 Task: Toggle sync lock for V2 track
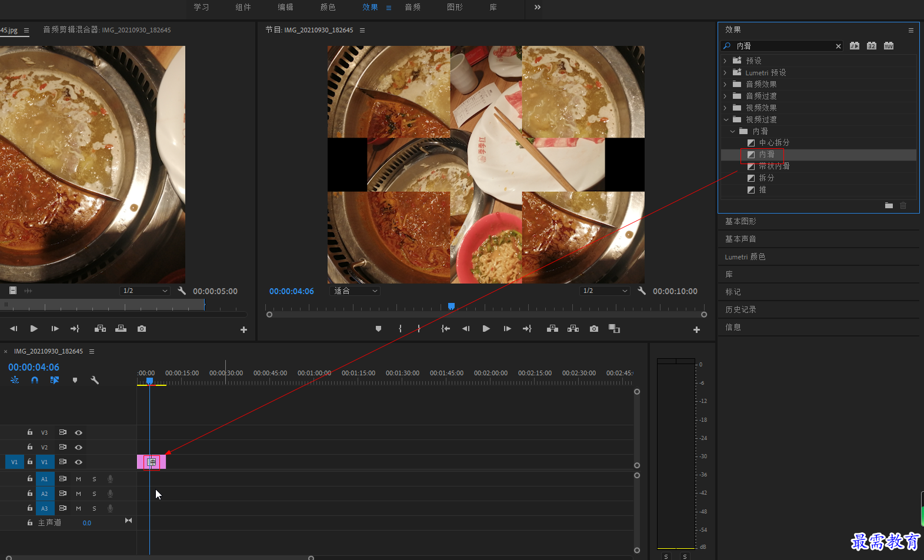(x=62, y=447)
